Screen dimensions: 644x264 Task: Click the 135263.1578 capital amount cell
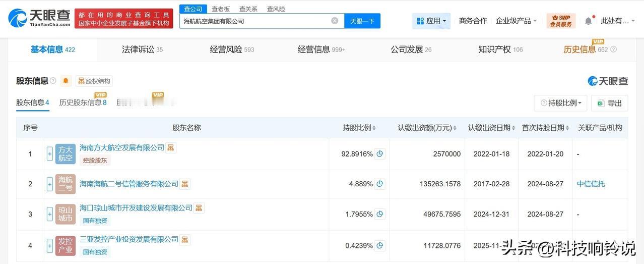(427, 184)
